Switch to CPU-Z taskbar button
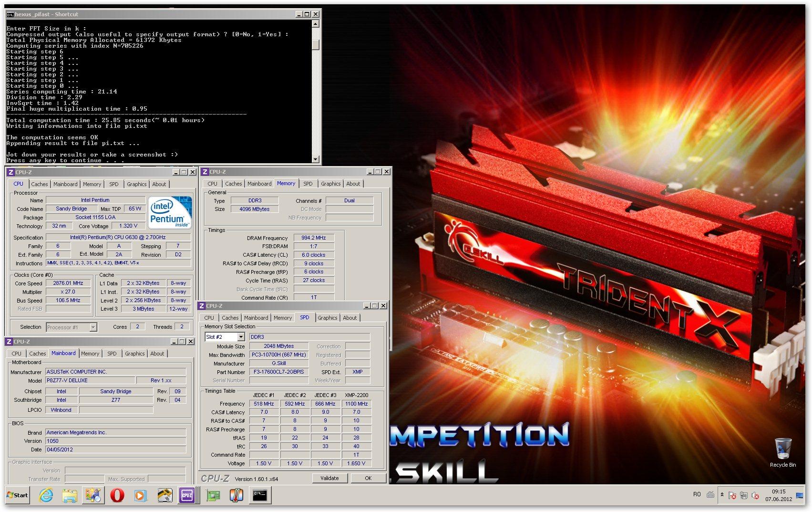The image size is (812, 512). point(187,495)
